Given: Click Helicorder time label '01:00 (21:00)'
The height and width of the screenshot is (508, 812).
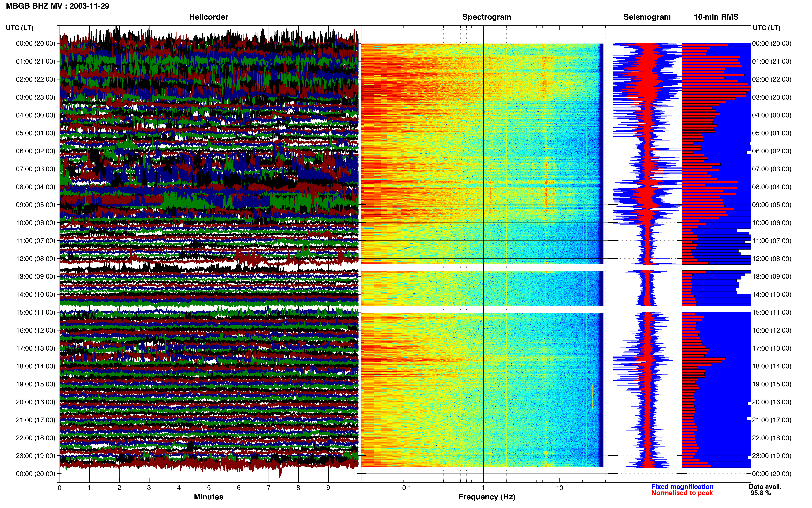Looking at the screenshot, I should click(x=36, y=61).
